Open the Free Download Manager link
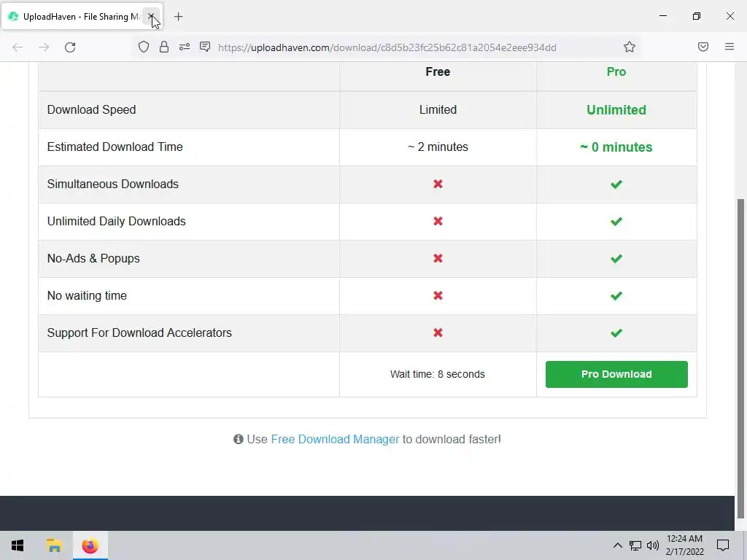Image resolution: width=747 pixels, height=560 pixels. 335,439
